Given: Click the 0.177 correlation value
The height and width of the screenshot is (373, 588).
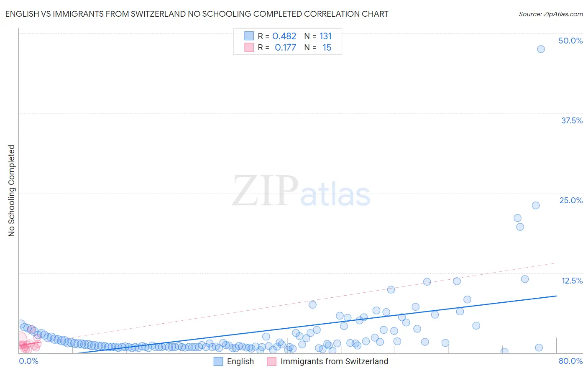Looking at the screenshot, I should click(x=285, y=47).
